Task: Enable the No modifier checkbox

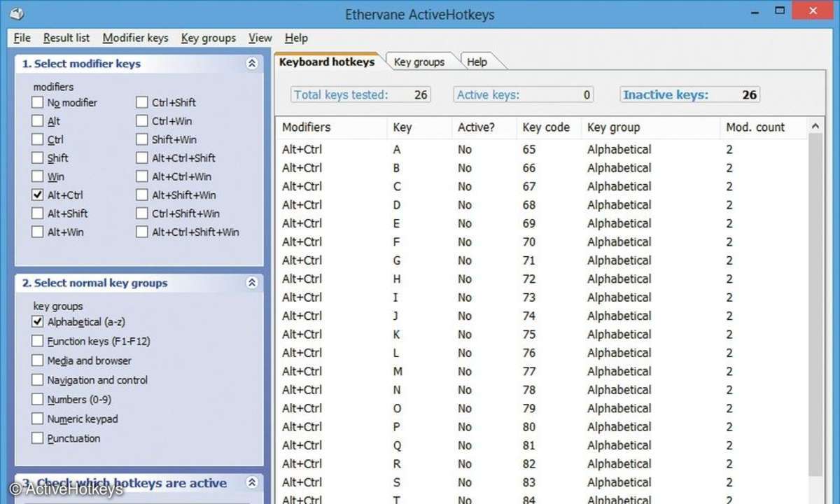Action: [x=38, y=103]
